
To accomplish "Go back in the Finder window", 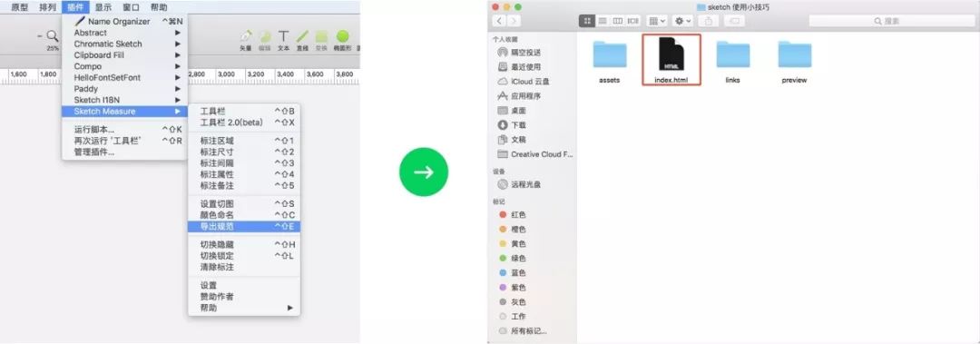I will coord(499,21).
